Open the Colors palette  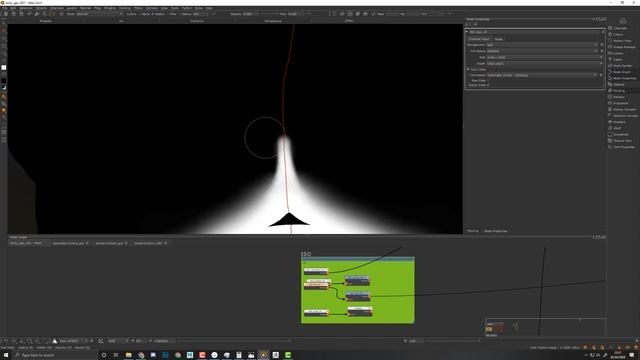coord(618,34)
